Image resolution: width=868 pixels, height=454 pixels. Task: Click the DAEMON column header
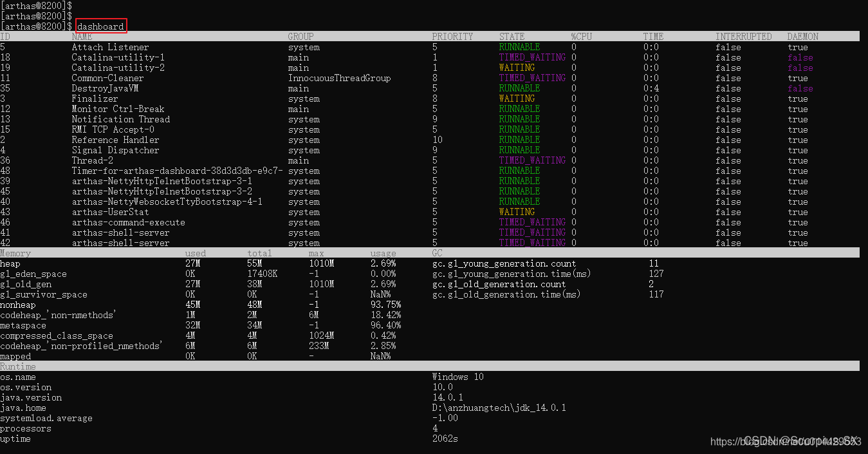click(x=802, y=37)
